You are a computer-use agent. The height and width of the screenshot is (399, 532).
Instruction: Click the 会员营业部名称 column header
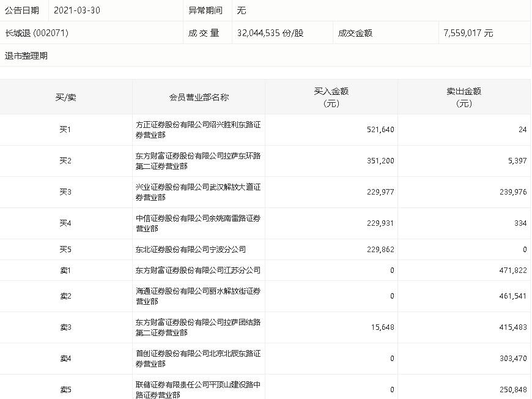click(x=199, y=97)
